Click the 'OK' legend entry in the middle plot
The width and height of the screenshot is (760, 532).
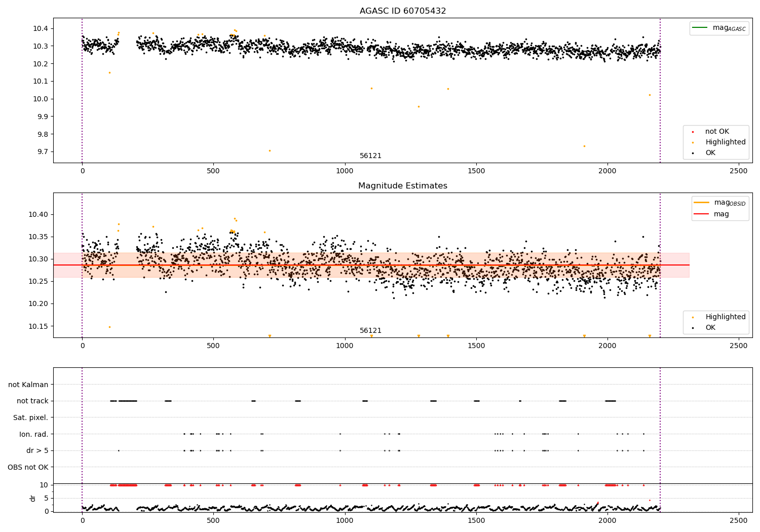710,327
